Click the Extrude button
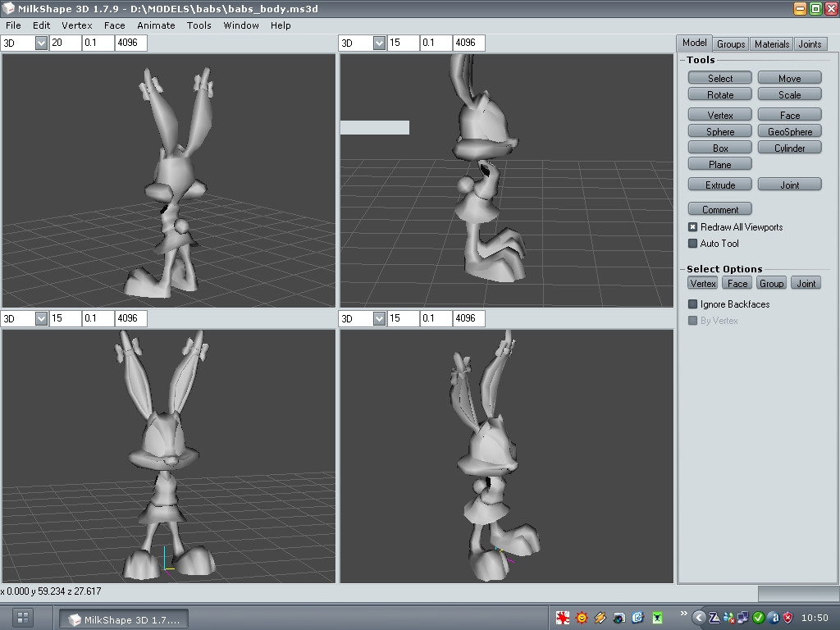The image size is (840, 630). 720,185
